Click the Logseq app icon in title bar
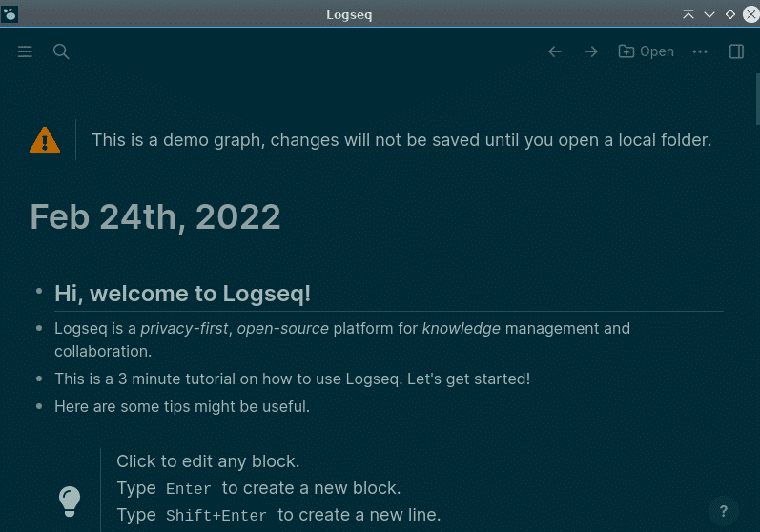Viewport: 760px width, 532px height. [10, 14]
